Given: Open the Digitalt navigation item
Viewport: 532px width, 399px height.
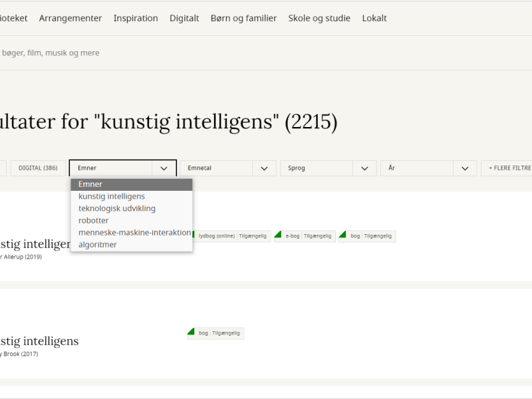Looking at the screenshot, I should (184, 18).
